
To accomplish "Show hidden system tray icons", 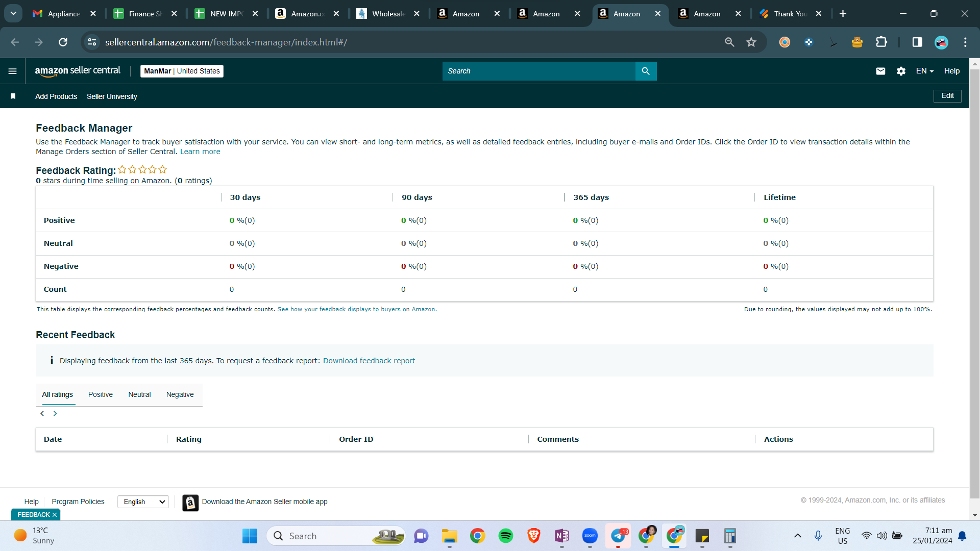I will pos(797,536).
